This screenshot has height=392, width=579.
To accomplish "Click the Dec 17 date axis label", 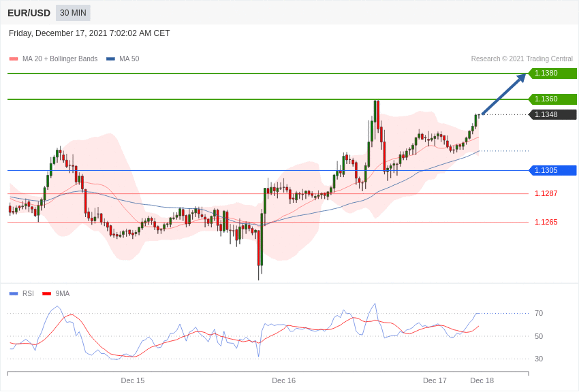I will [x=435, y=380].
